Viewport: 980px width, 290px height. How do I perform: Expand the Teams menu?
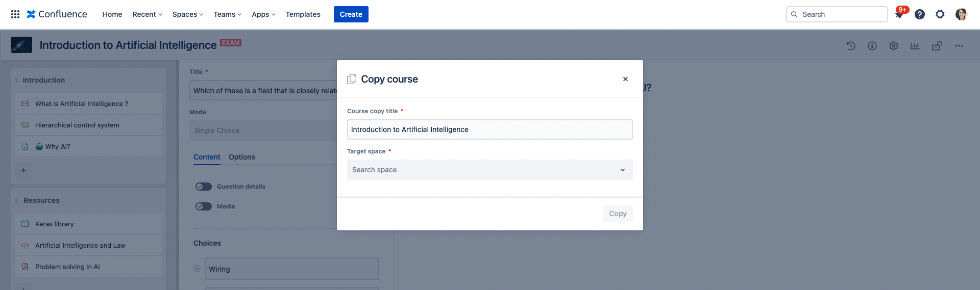[227, 14]
